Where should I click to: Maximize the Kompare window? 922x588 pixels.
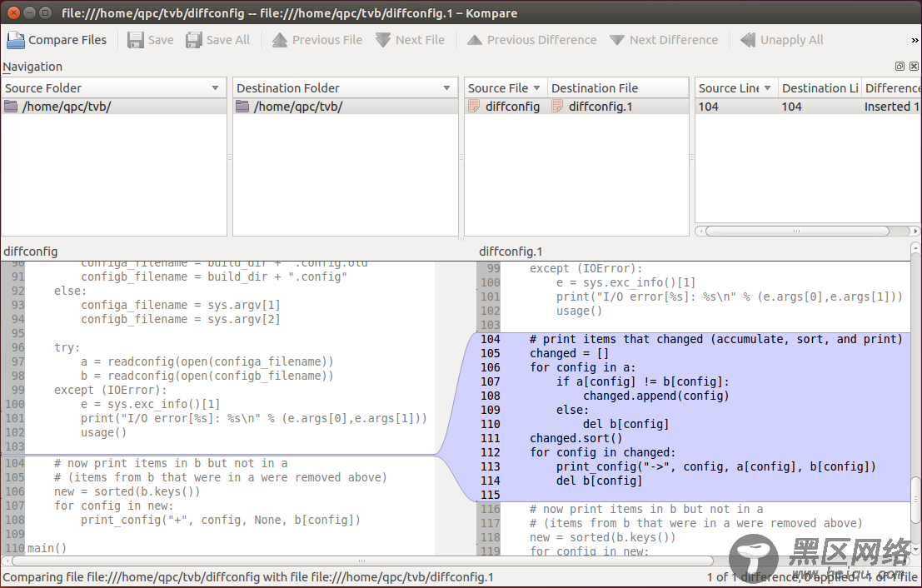(x=45, y=12)
